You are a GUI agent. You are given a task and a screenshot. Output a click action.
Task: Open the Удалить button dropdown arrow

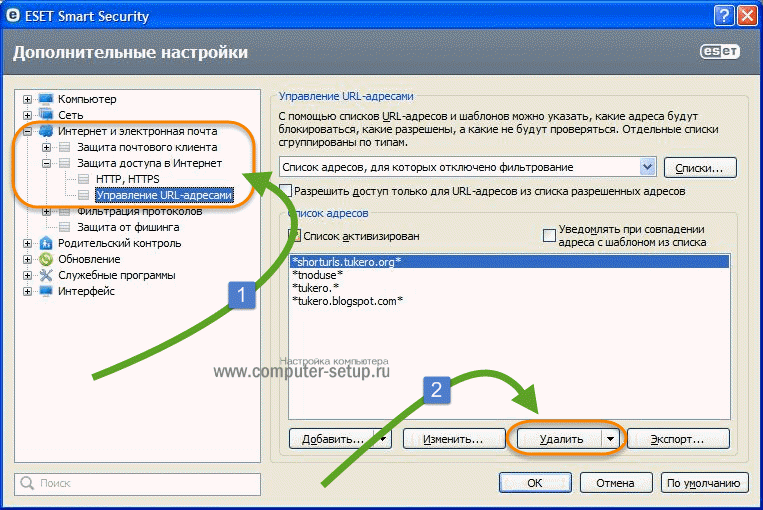[x=610, y=439]
